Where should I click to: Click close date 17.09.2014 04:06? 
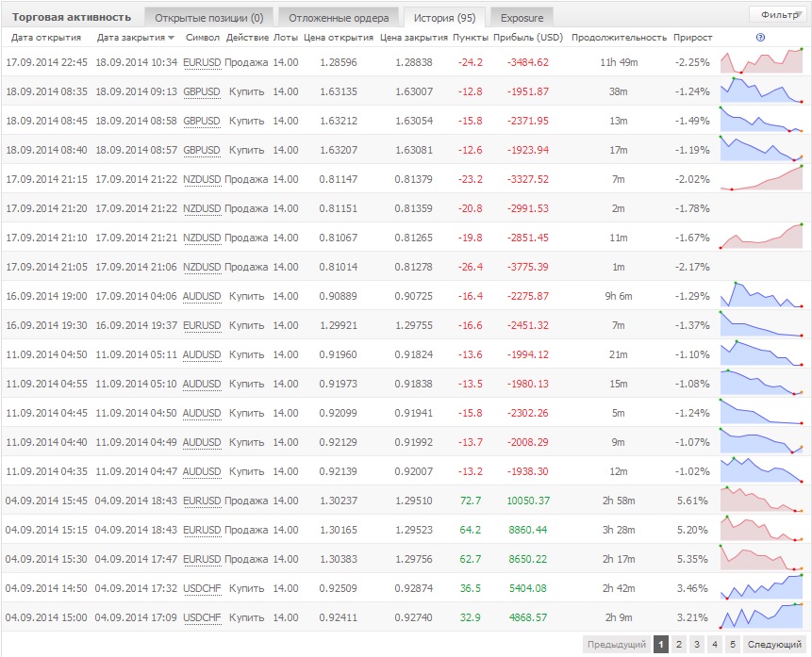coord(136,297)
